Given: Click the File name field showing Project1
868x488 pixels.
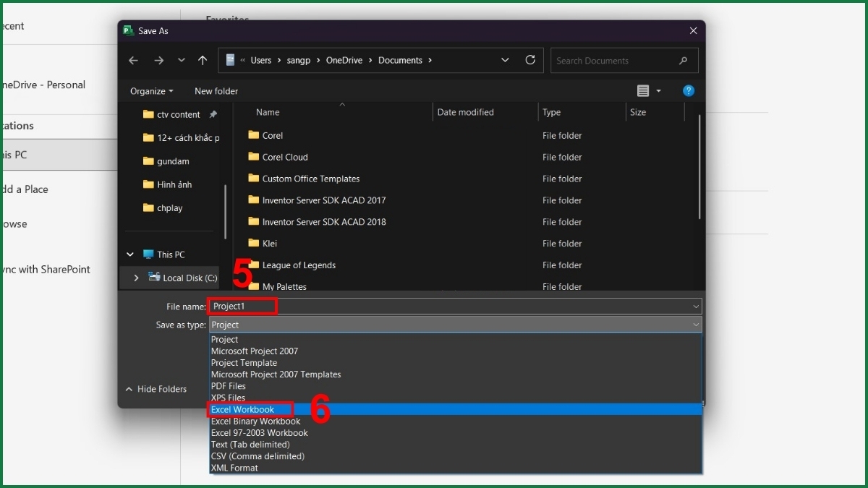Looking at the screenshot, I should point(242,306).
